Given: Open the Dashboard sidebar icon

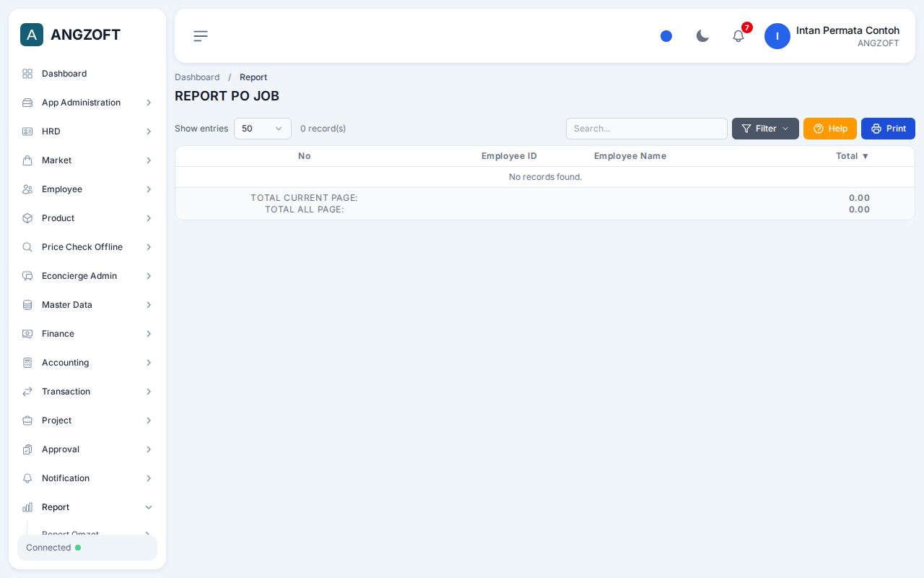Looking at the screenshot, I should (x=27, y=74).
